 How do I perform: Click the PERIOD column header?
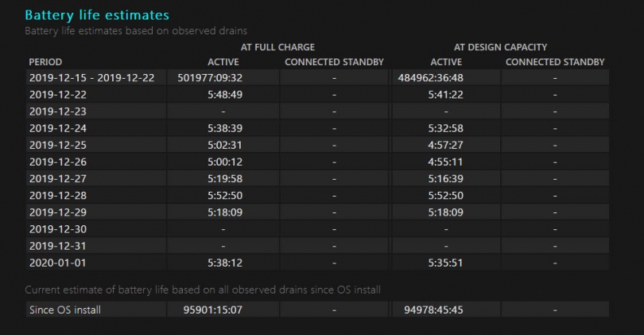(45, 62)
